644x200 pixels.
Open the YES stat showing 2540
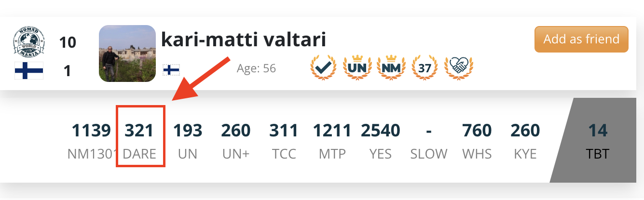(381, 140)
